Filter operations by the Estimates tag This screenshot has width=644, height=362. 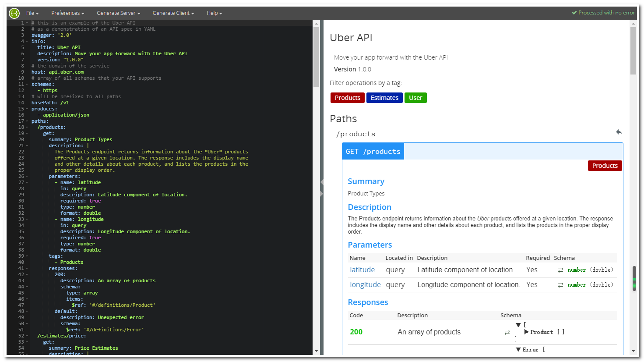coord(384,98)
